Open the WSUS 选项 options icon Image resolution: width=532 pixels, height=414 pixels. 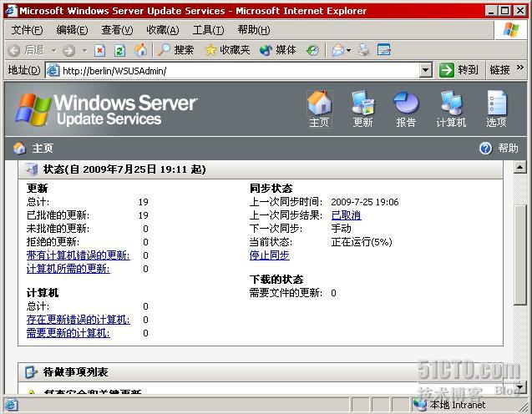(x=496, y=109)
